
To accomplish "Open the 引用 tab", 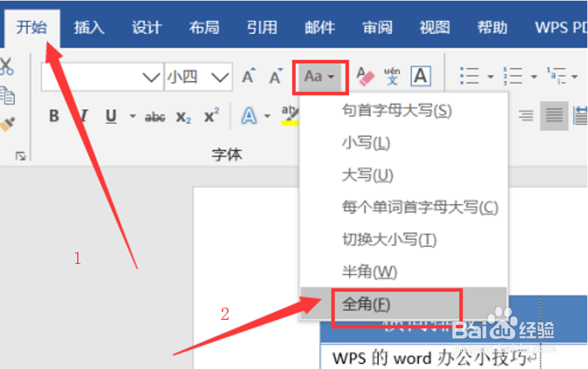I will (262, 27).
